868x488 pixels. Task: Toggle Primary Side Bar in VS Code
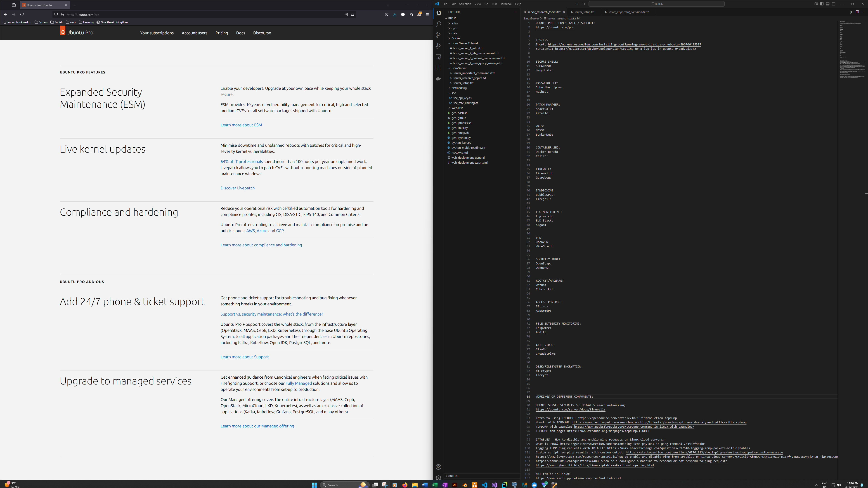(822, 4)
